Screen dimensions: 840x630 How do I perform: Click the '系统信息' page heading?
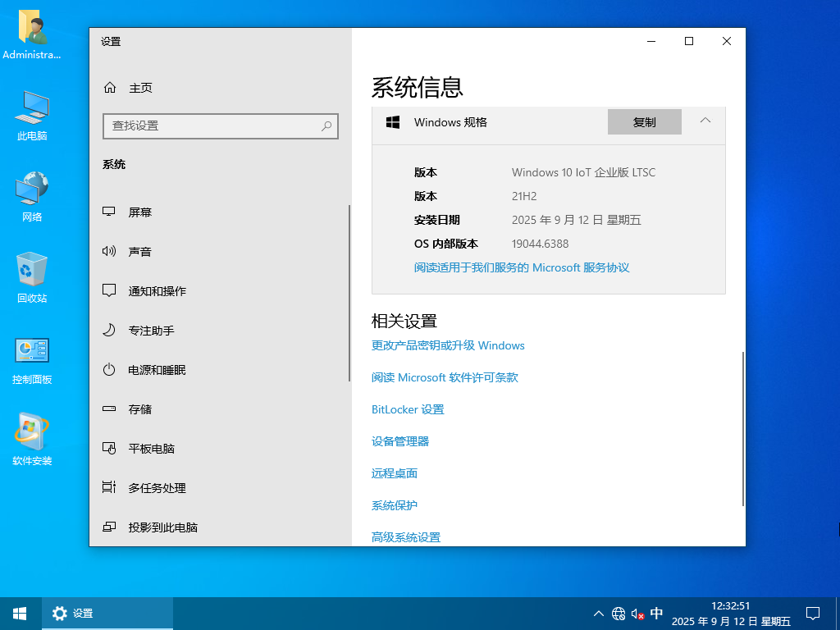418,87
